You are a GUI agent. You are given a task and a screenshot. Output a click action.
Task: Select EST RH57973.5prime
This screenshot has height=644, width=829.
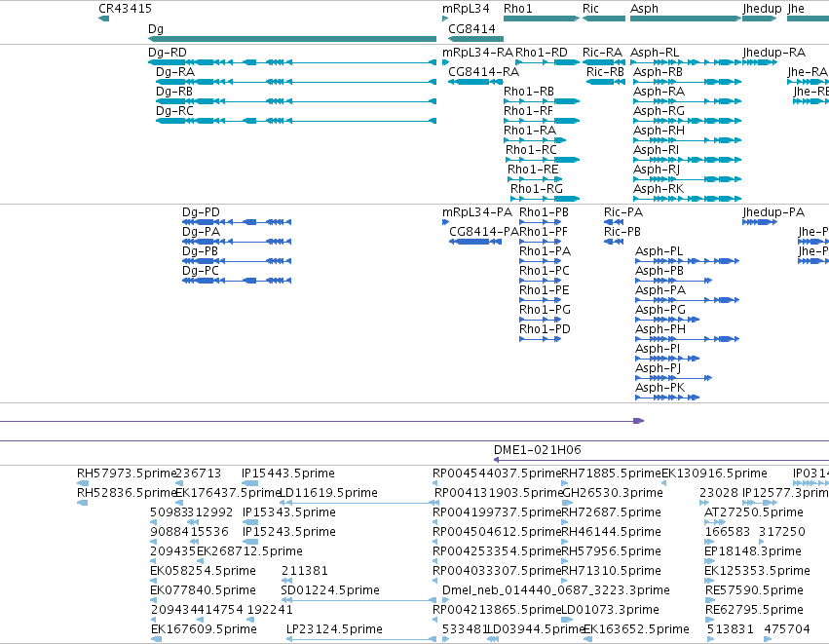(83, 483)
